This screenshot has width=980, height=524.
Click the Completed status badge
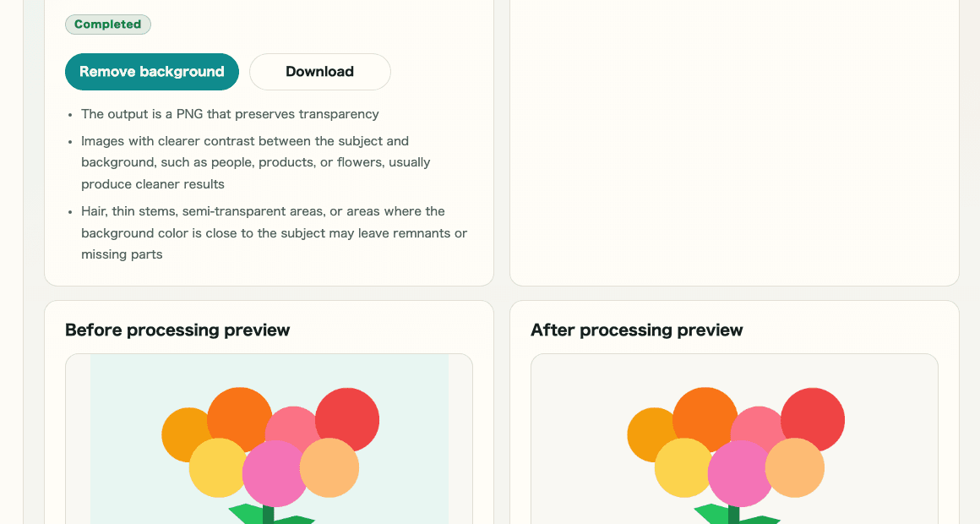108,25
